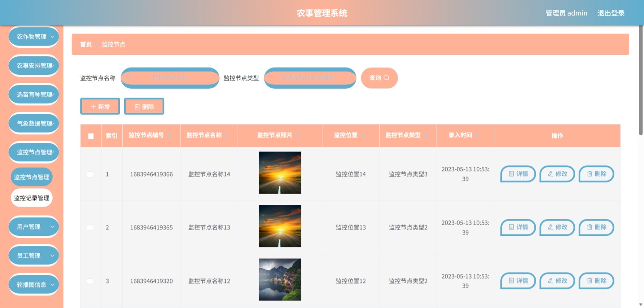Expand the 选苗育种管理 sidebar menu
644x308 pixels.
34,95
